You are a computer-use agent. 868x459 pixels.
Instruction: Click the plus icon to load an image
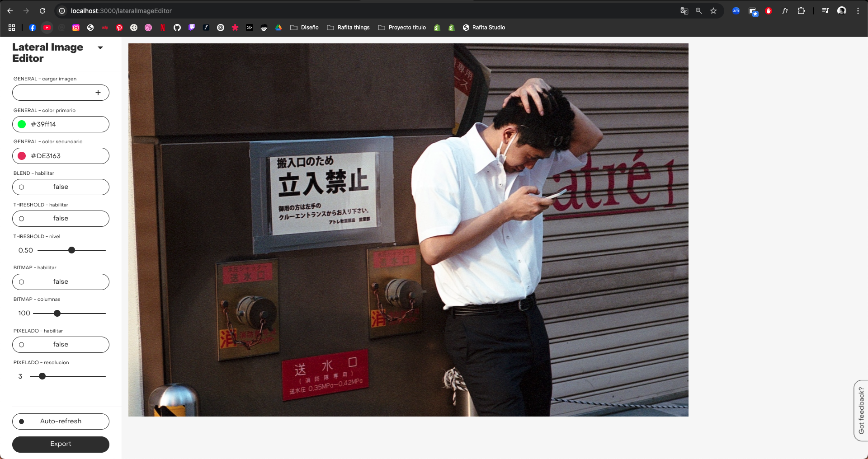click(98, 93)
